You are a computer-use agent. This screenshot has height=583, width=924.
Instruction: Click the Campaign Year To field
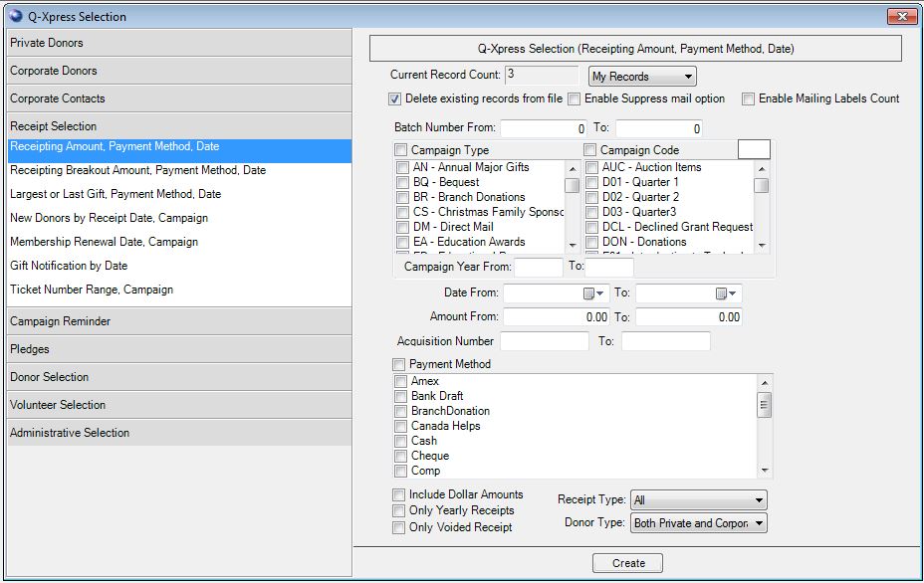tap(609, 267)
